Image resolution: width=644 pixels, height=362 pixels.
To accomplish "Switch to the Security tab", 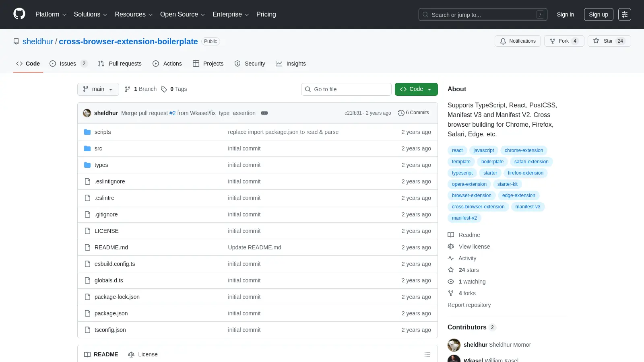I will [250, 64].
